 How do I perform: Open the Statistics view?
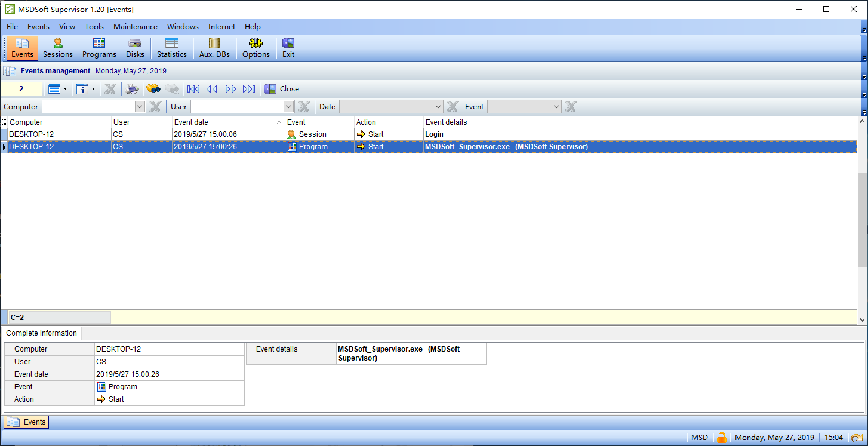172,48
